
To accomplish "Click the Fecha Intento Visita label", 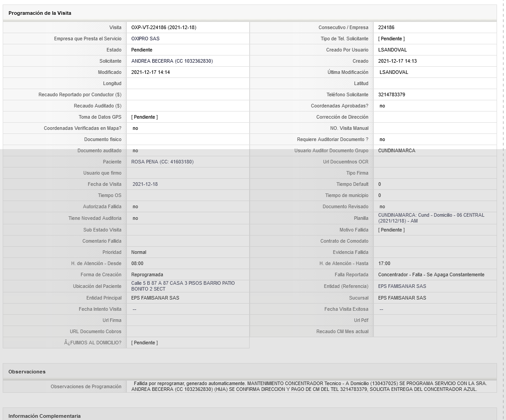I will 100,309.
